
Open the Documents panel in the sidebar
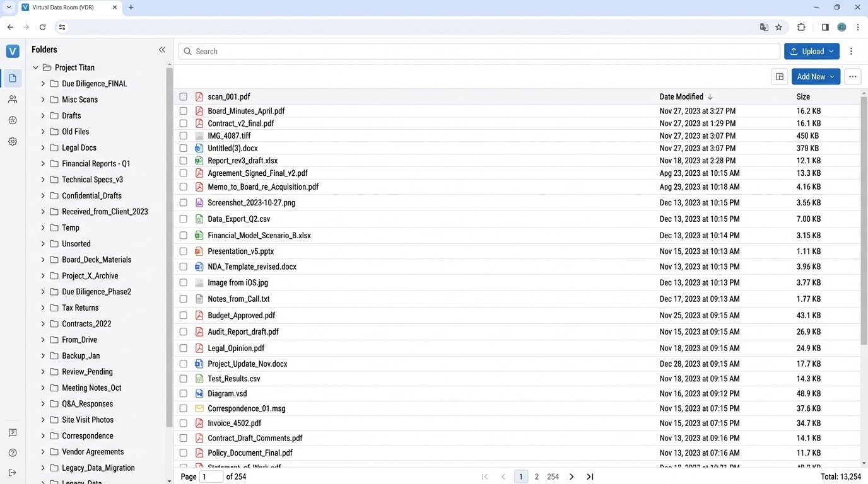coord(13,78)
